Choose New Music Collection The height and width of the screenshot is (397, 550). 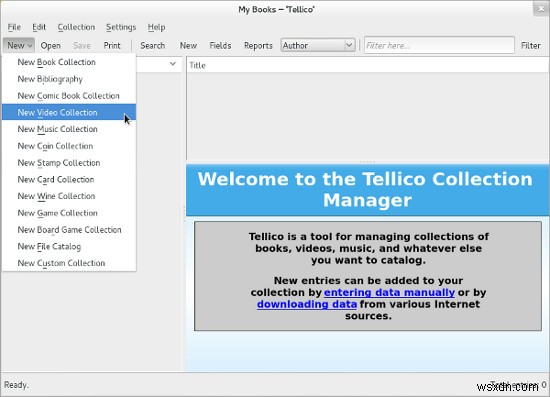[x=69, y=129]
